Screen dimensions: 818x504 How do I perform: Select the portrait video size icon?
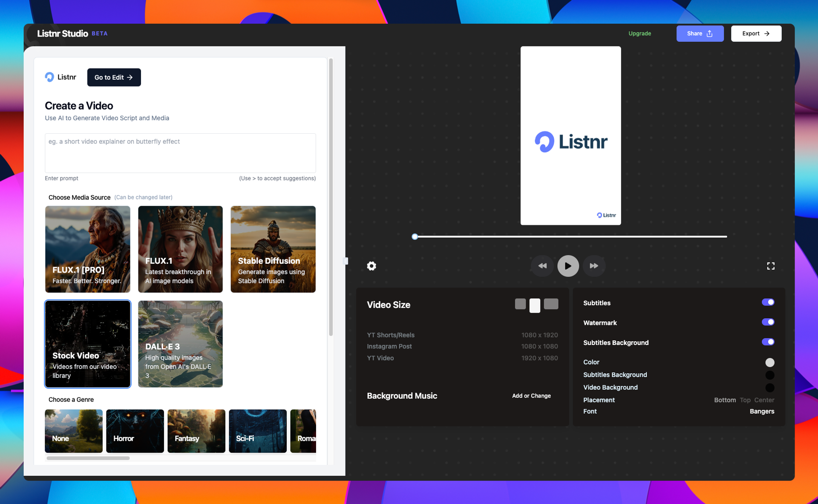pos(535,305)
